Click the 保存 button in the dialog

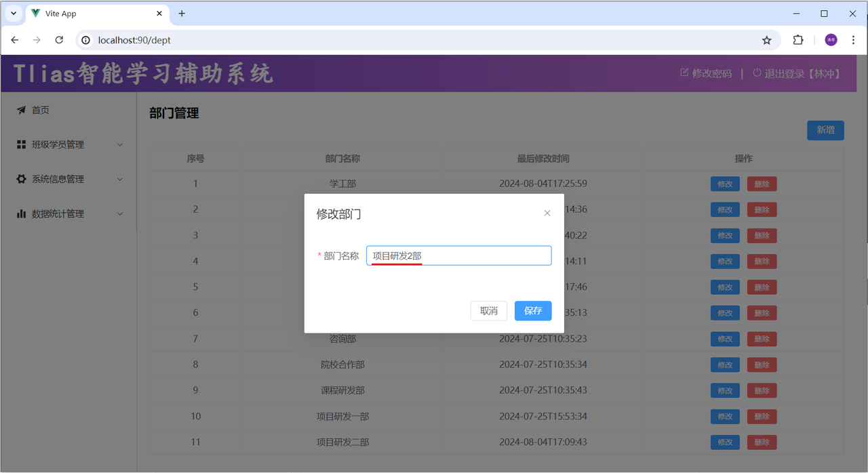(x=533, y=310)
